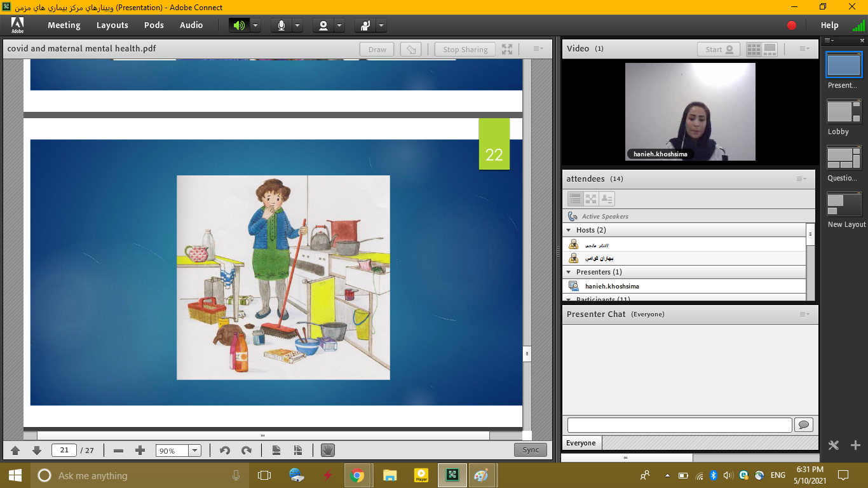Open the zoom level dropdown showing 90%
868x488 pixels.
[x=195, y=451]
